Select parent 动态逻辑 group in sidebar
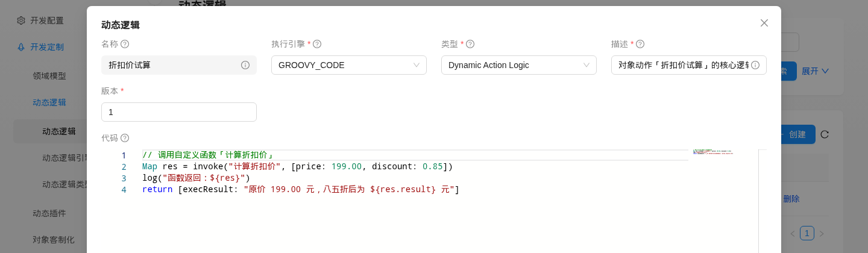 pyautogui.click(x=49, y=102)
